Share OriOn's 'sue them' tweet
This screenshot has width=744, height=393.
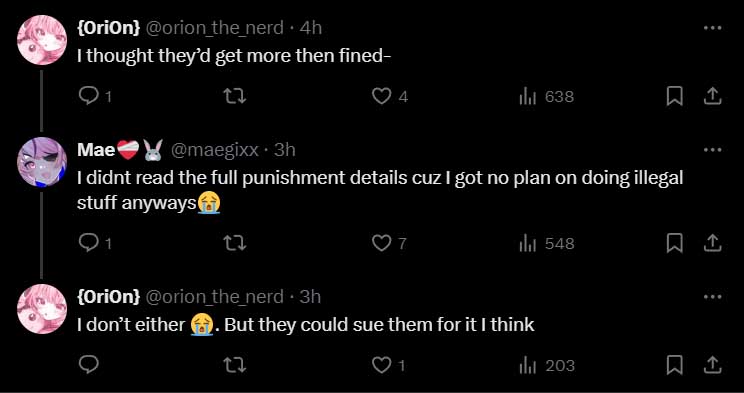pos(712,365)
